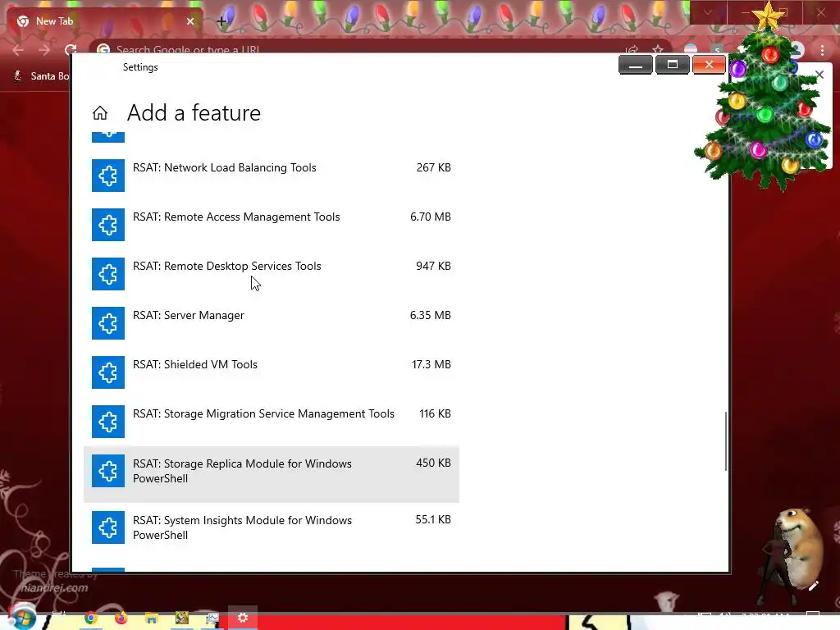Open the Settings gear taskbar icon

[243, 619]
